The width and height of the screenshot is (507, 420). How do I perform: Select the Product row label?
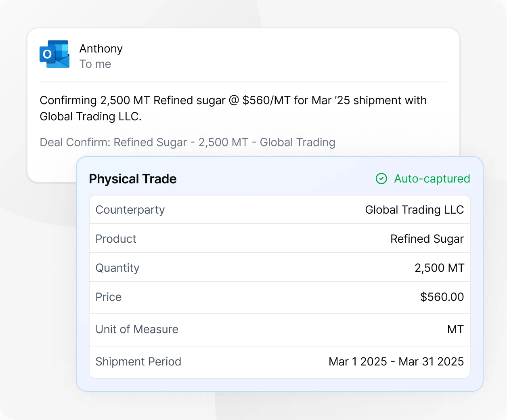click(116, 239)
